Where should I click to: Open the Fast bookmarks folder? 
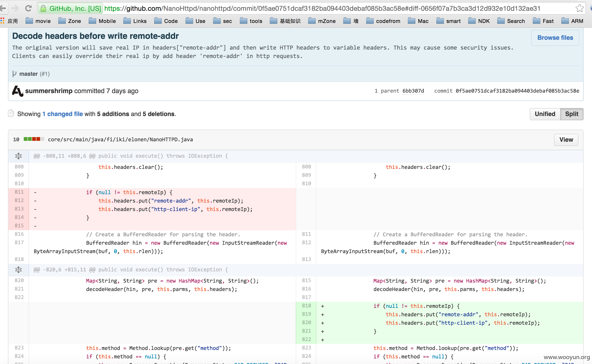[x=543, y=21]
